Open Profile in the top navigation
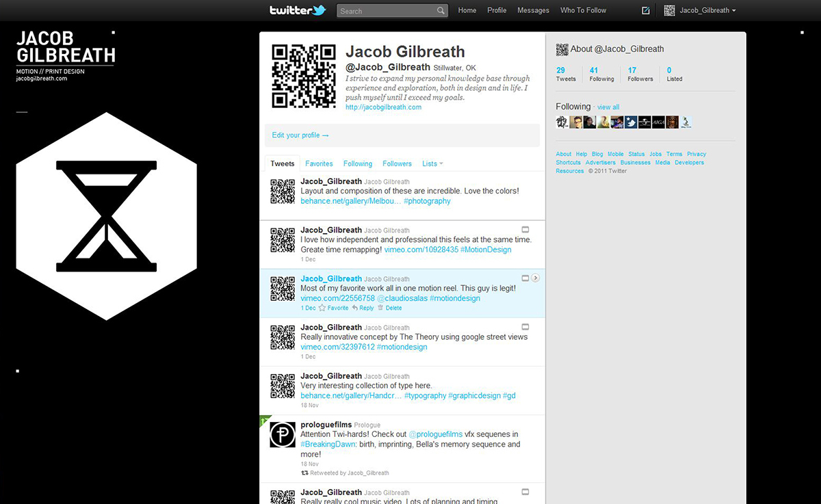 497,10
